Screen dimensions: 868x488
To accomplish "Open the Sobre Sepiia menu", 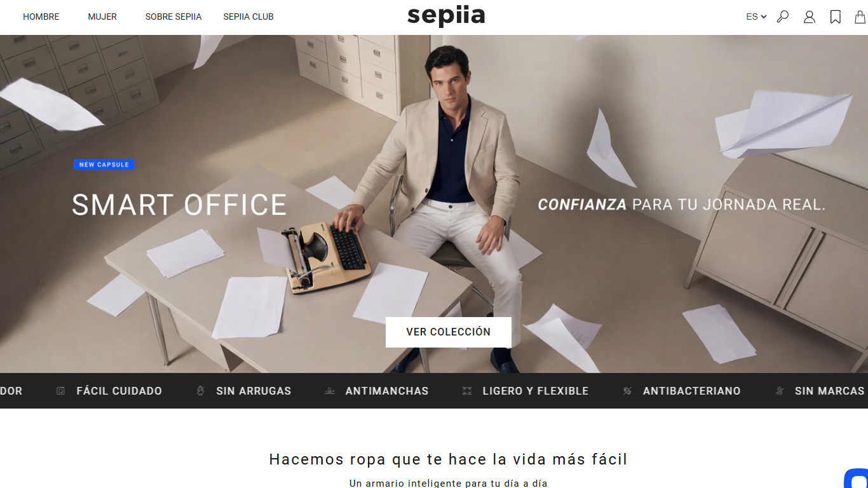I will point(173,17).
